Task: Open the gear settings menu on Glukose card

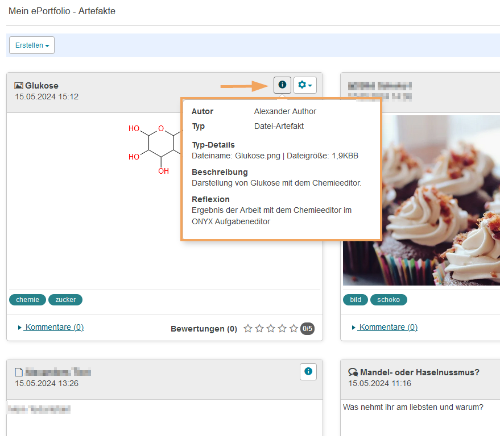Action: [305, 85]
